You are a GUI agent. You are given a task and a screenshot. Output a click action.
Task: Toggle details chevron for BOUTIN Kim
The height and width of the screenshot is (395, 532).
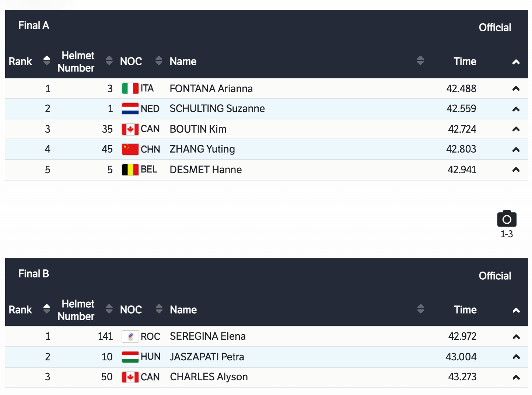[516, 129]
